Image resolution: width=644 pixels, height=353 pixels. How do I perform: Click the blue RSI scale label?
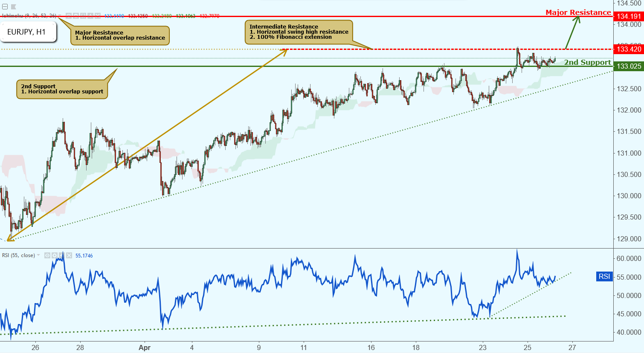point(604,277)
